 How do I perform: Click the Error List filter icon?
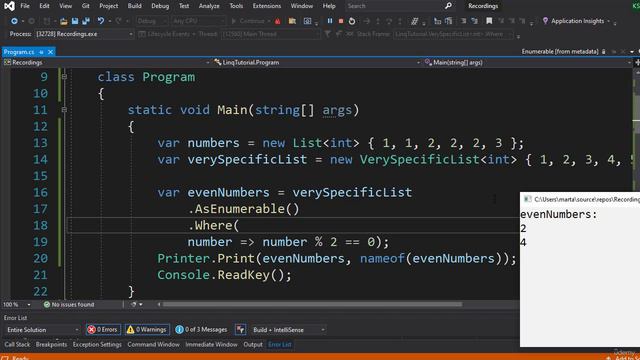(x=240, y=329)
